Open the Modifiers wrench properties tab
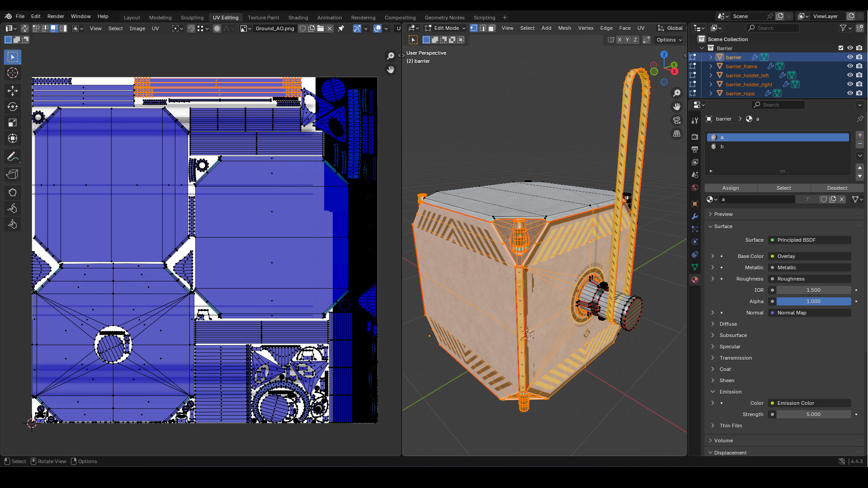Image resolution: width=868 pixels, height=488 pixels. coord(695,216)
